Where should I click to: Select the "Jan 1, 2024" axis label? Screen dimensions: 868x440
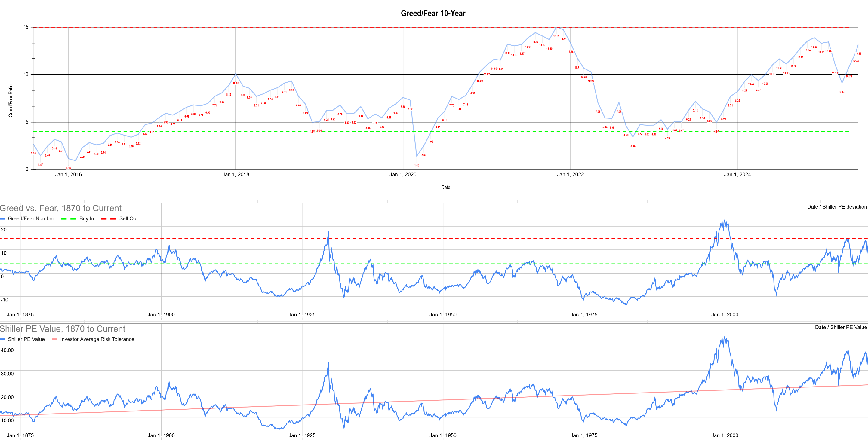[x=737, y=174]
